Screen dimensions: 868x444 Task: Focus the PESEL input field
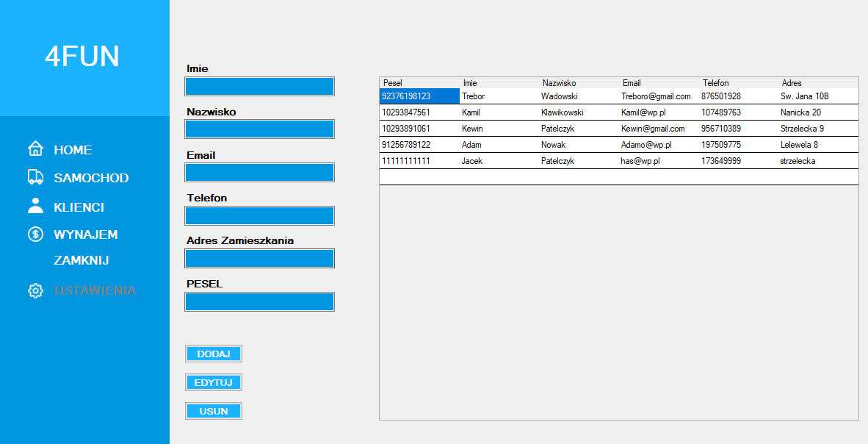pos(259,301)
